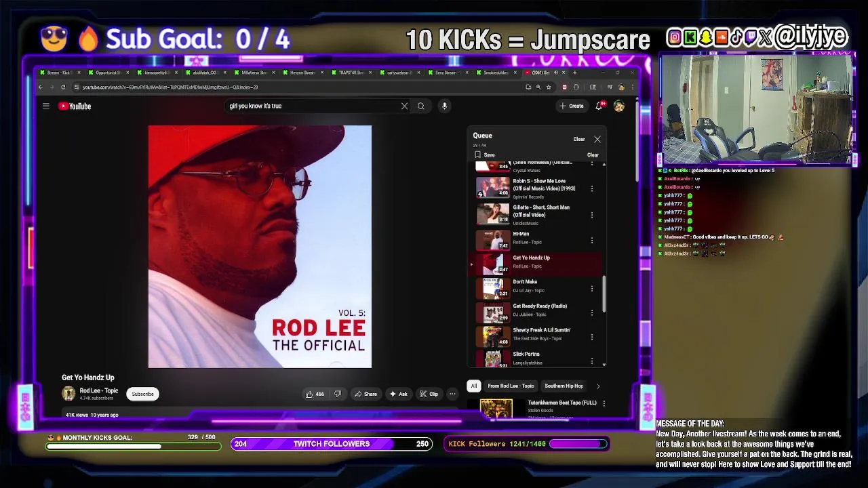
Task: Open the YouTube account avatar menu
Action: [619, 106]
